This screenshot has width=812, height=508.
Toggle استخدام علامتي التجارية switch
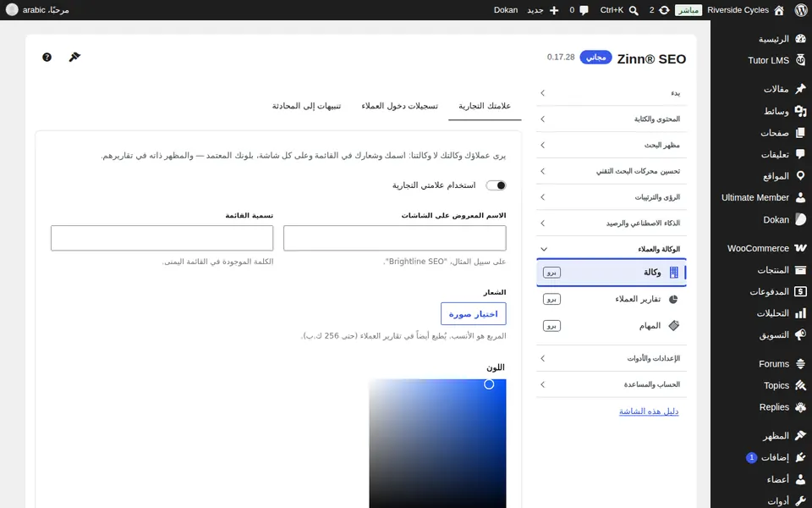[x=496, y=185]
